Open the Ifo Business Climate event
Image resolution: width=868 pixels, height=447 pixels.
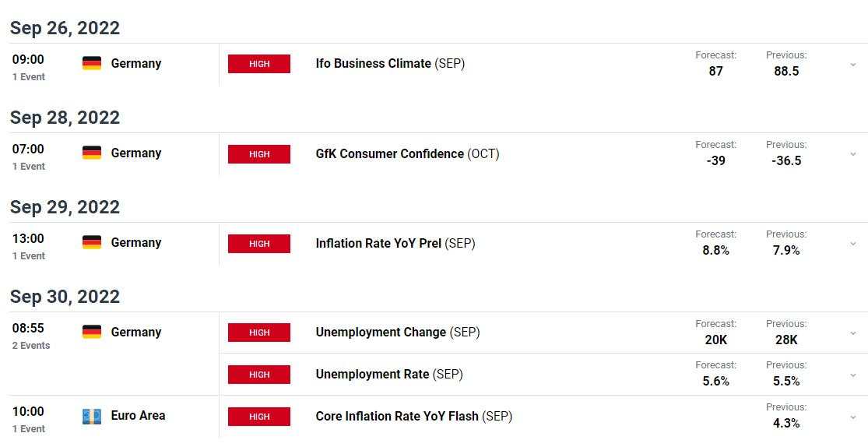point(374,64)
